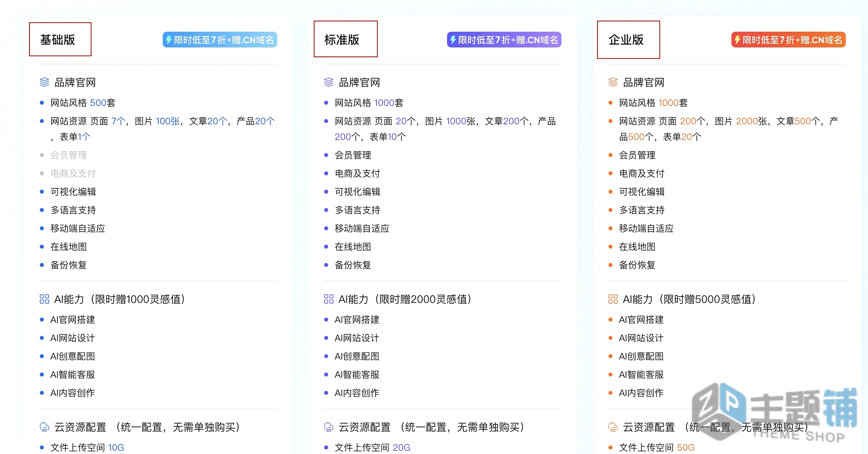The height and width of the screenshot is (454, 868).
Task: Click AI网站设计 in the 标准版 list
Action: tap(357, 338)
